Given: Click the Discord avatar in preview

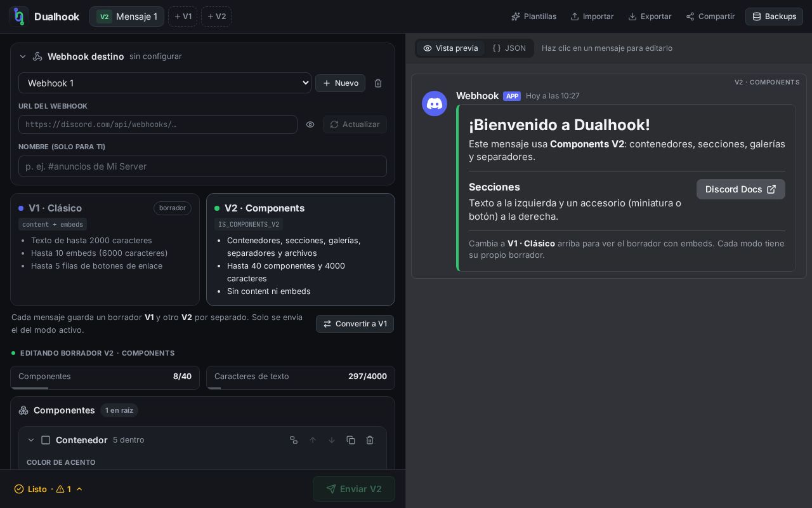Looking at the screenshot, I should pos(435,104).
